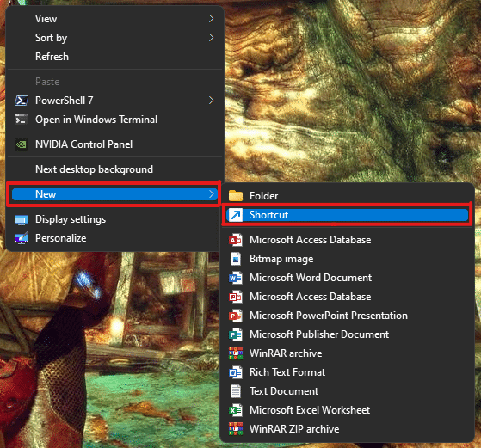
Task: Create a Microsoft PowerPoint Presentation
Action: point(348,316)
